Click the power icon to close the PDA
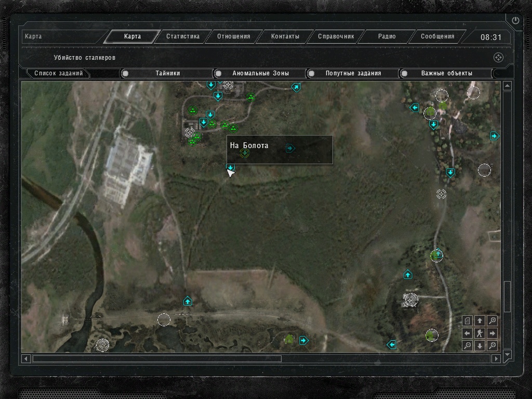This screenshot has width=532, height=399. (515, 20)
